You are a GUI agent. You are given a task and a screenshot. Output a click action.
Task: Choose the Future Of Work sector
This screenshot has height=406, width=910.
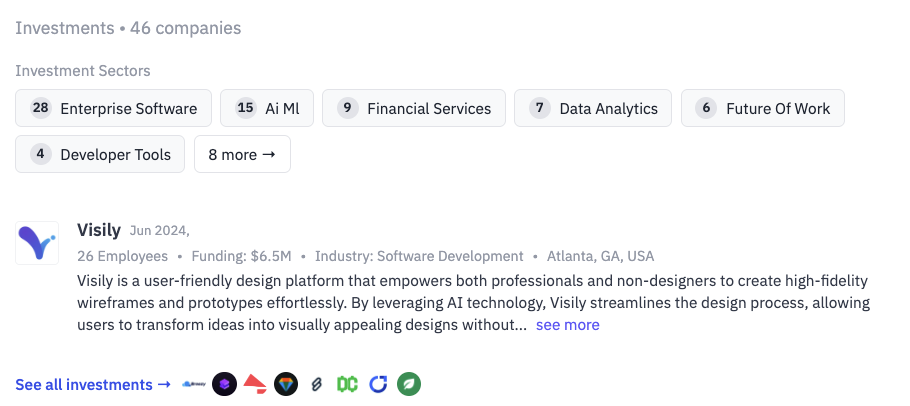(x=763, y=108)
